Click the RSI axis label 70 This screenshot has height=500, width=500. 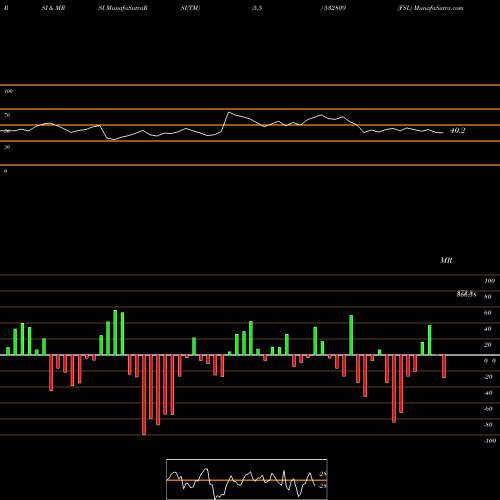click(x=7, y=115)
